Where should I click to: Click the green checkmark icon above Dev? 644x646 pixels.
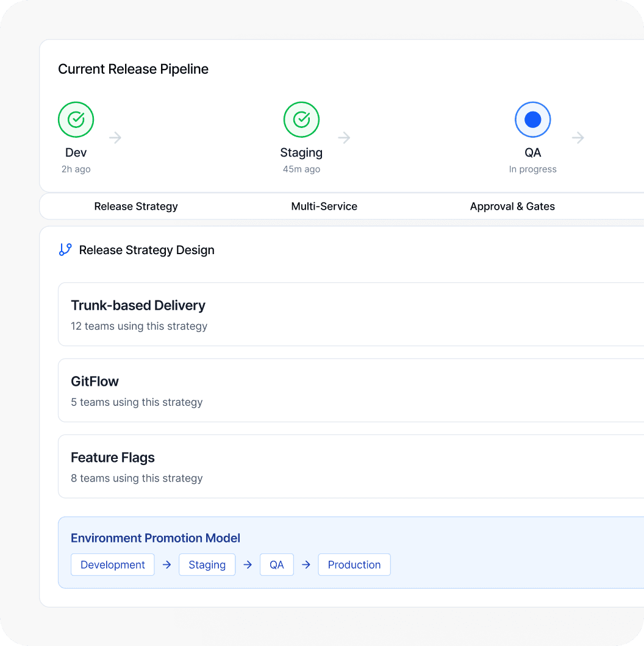click(x=76, y=119)
